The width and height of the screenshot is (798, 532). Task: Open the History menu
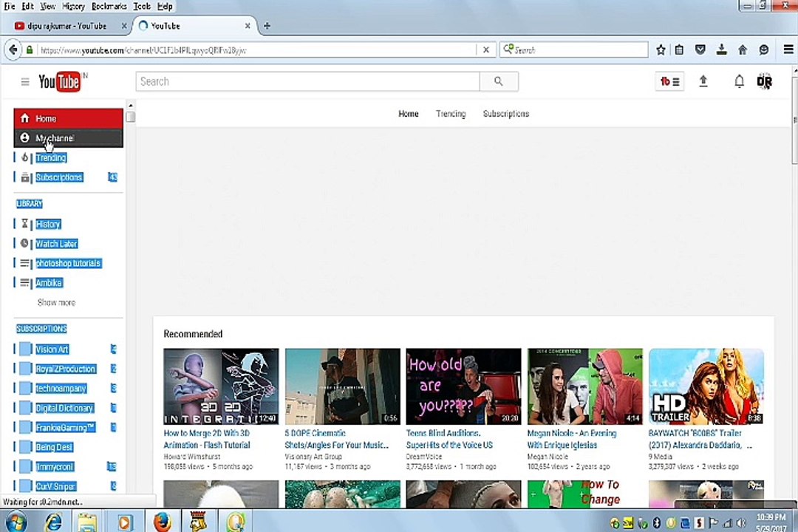(73, 6)
